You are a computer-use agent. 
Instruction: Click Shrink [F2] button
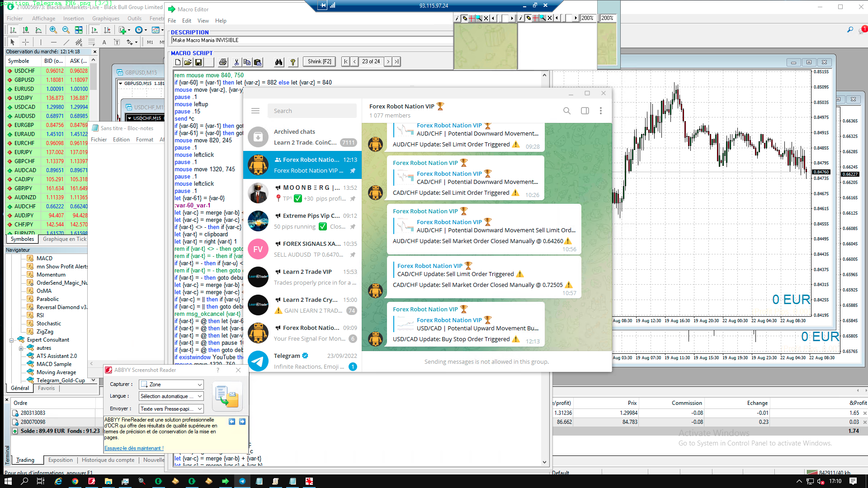pos(319,62)
